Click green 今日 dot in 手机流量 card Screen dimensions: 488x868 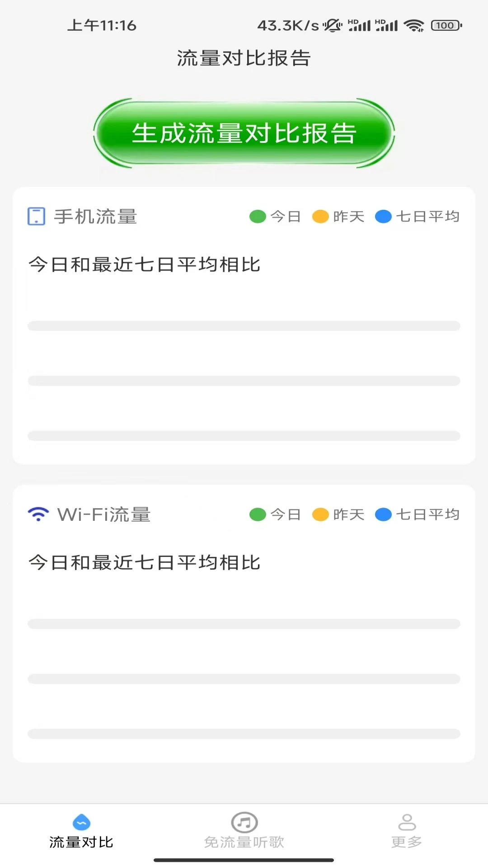pyautogui.click(x=258, y=217)
